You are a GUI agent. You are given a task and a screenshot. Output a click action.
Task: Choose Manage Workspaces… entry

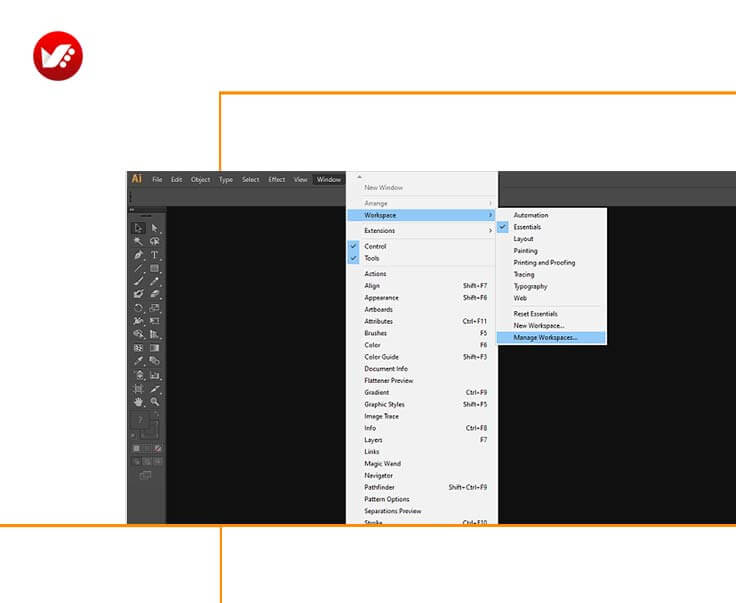551,337
